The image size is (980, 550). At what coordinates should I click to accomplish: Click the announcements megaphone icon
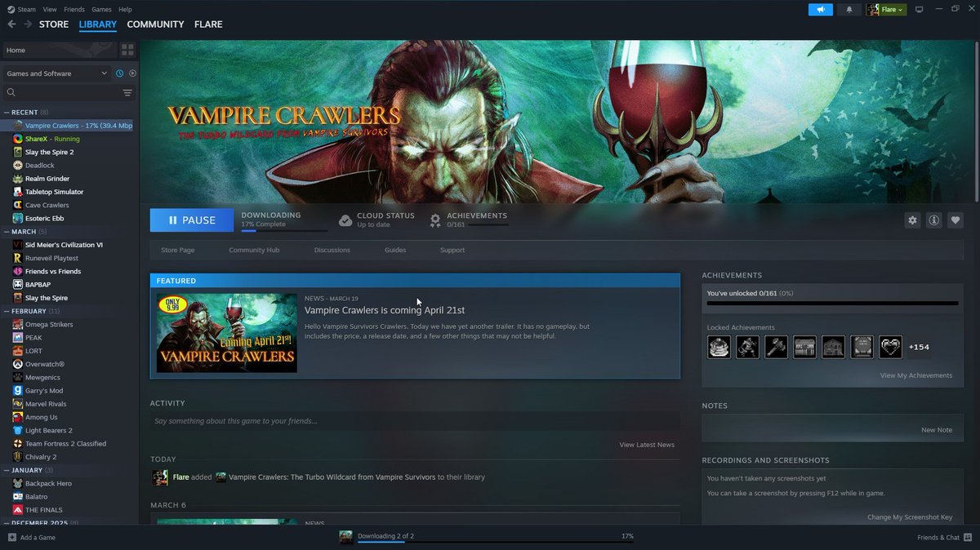pyautogui.click(x=820, y=10)
